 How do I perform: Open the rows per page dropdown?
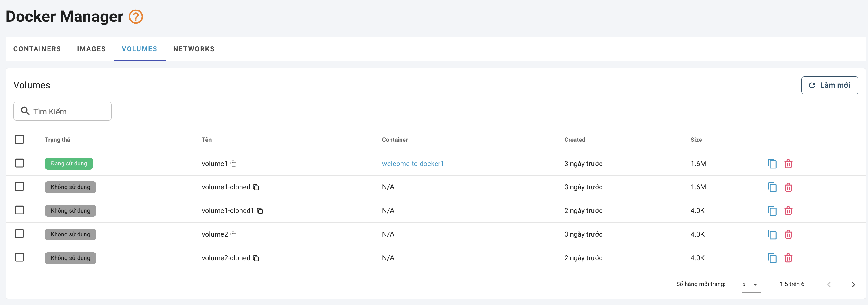click(x=751, y=284)
